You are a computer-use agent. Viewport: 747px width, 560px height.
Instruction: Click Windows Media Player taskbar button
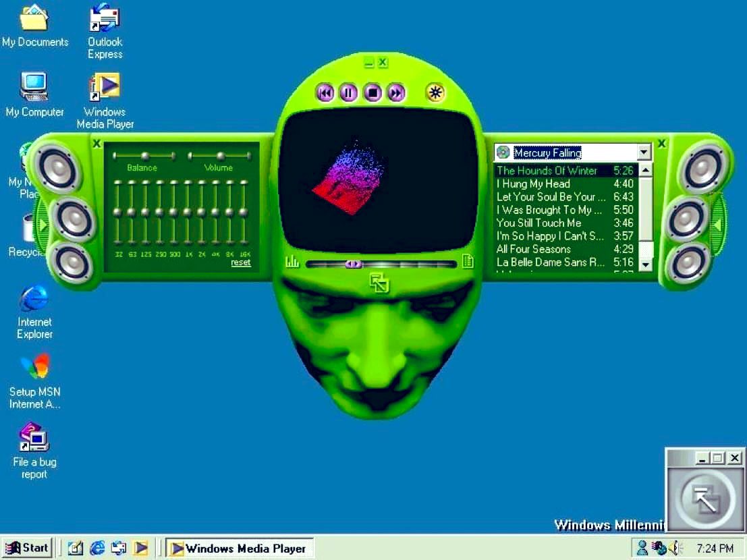point(240,549)
